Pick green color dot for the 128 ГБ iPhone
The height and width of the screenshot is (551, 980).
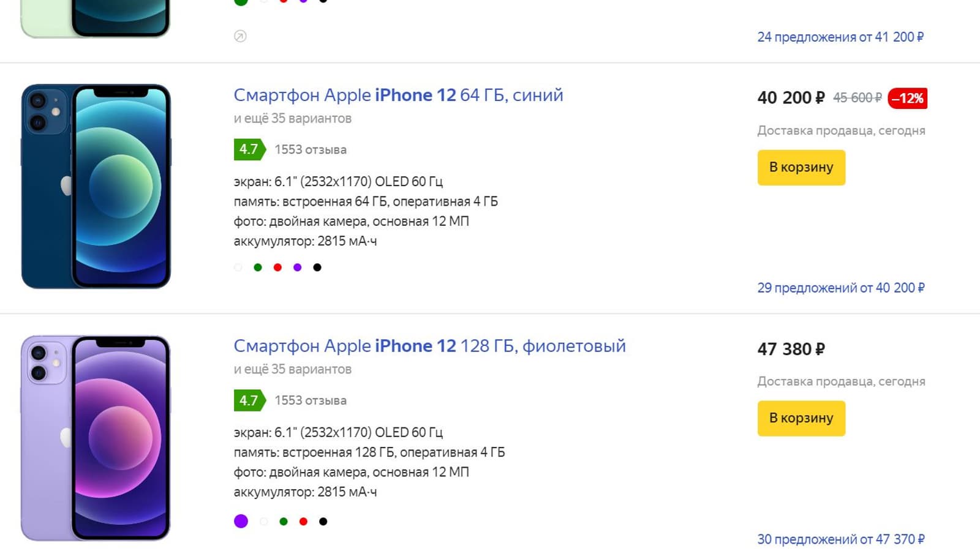[284, 522]
